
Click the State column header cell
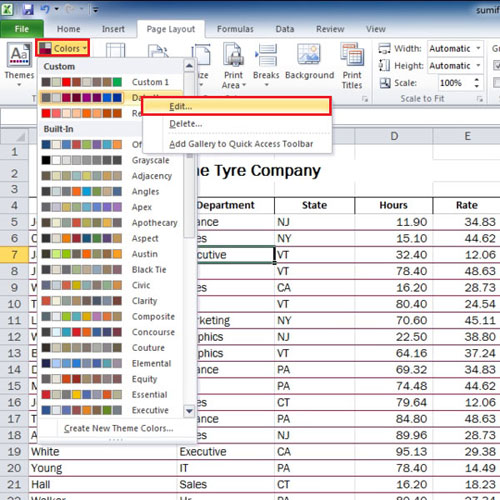(314, 205)
